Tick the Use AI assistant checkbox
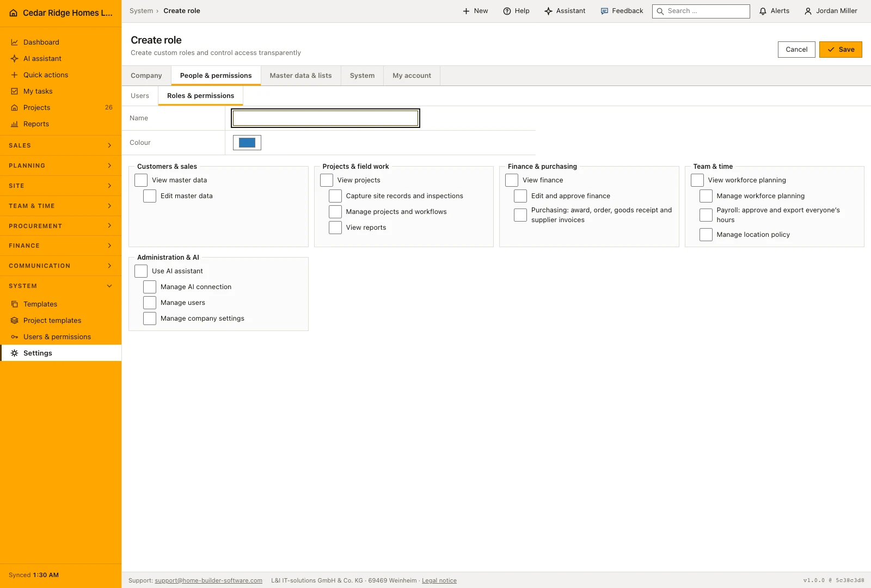Image resolution: width=871 pixels, height=588 pixels. tap(141, 271)
